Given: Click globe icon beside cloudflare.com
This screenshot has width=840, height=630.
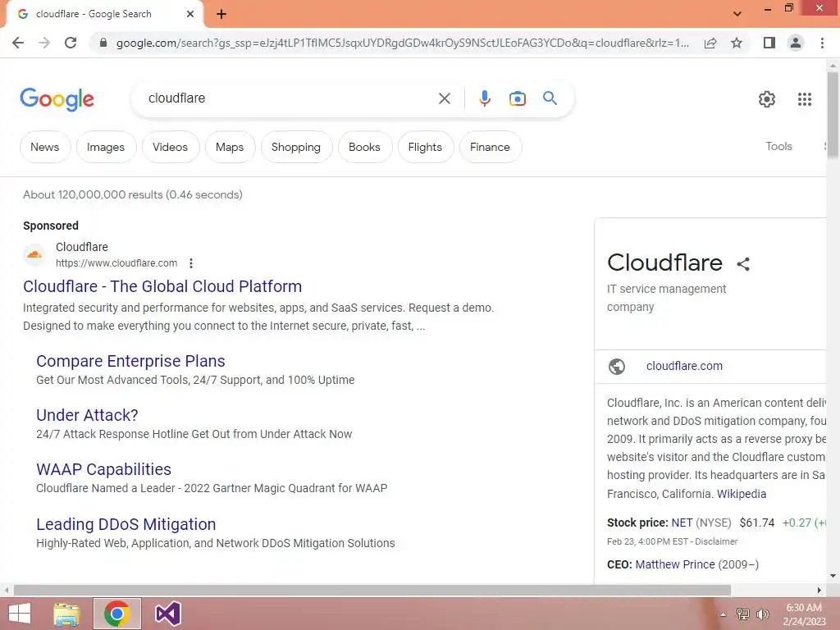Looking at the screenshot, I should [x=617, y=367].
